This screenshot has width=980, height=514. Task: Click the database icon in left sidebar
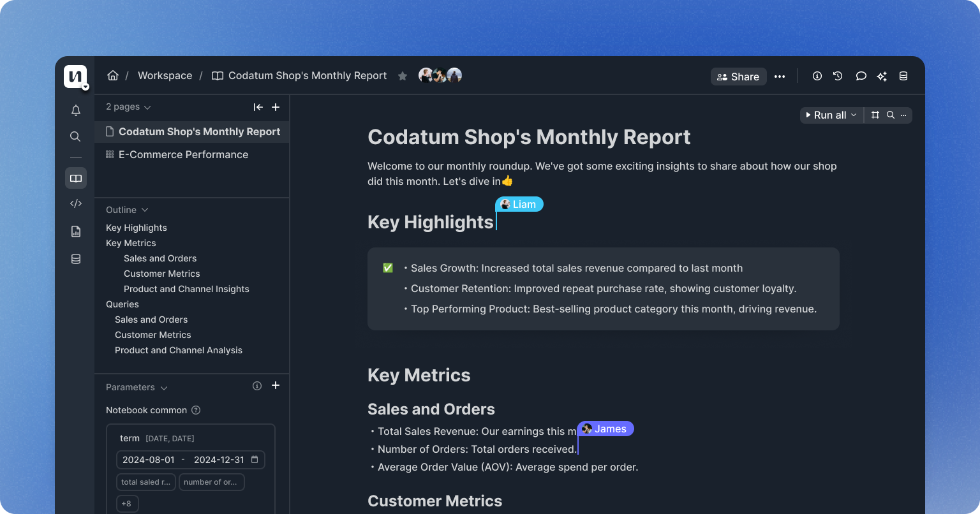75,259
